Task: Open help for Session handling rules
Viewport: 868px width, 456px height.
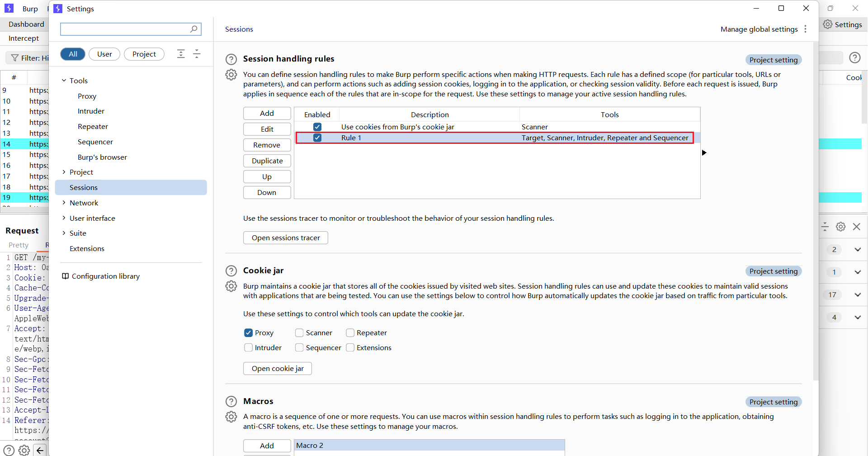Action: coord(231,59)
